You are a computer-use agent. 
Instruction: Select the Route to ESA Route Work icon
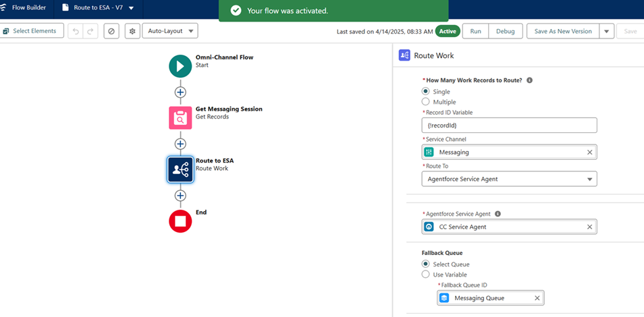(180, 169)
